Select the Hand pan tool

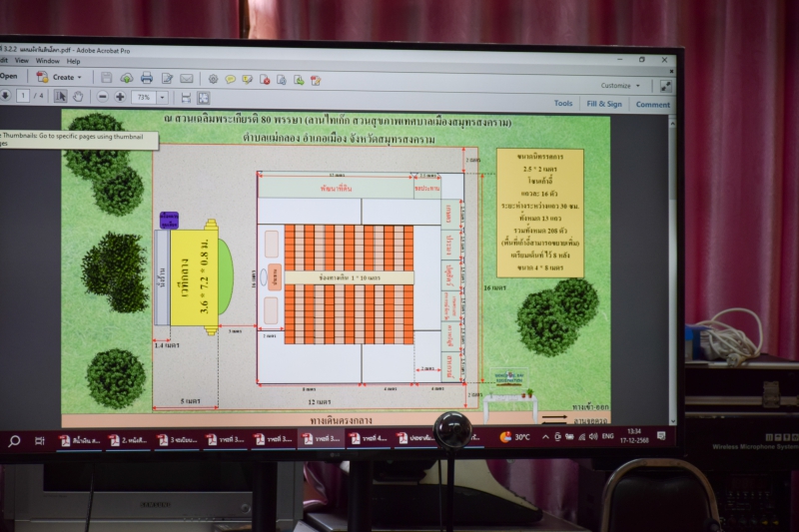[x=78, y=97]
